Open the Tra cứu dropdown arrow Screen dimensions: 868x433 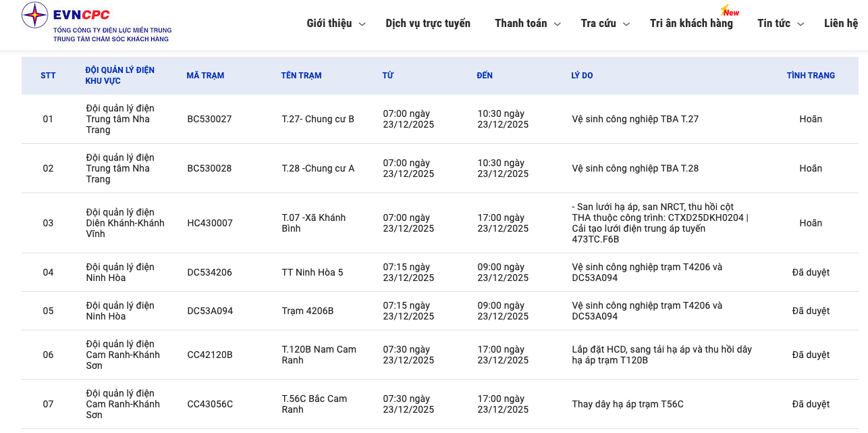[x=626, y=24]
